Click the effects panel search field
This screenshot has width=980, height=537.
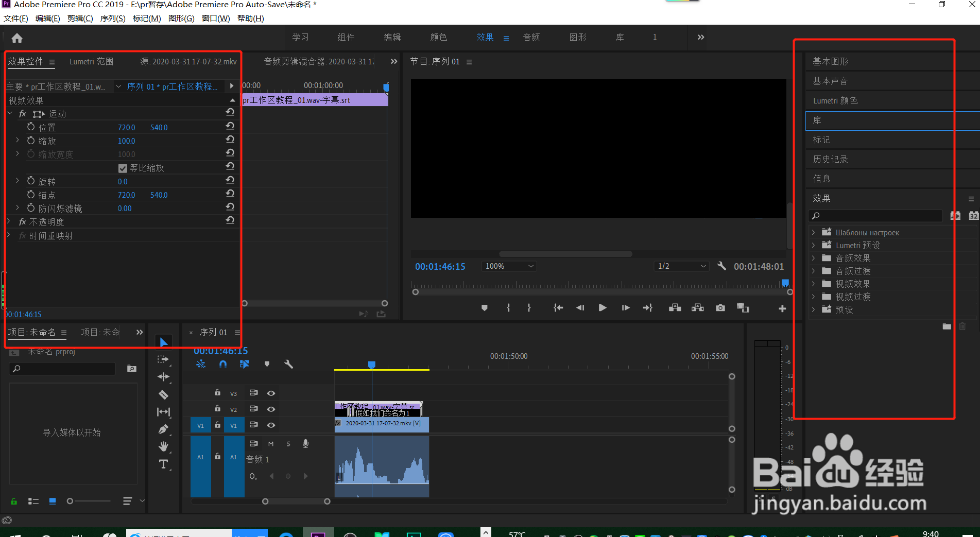click(x=875, y=216)
